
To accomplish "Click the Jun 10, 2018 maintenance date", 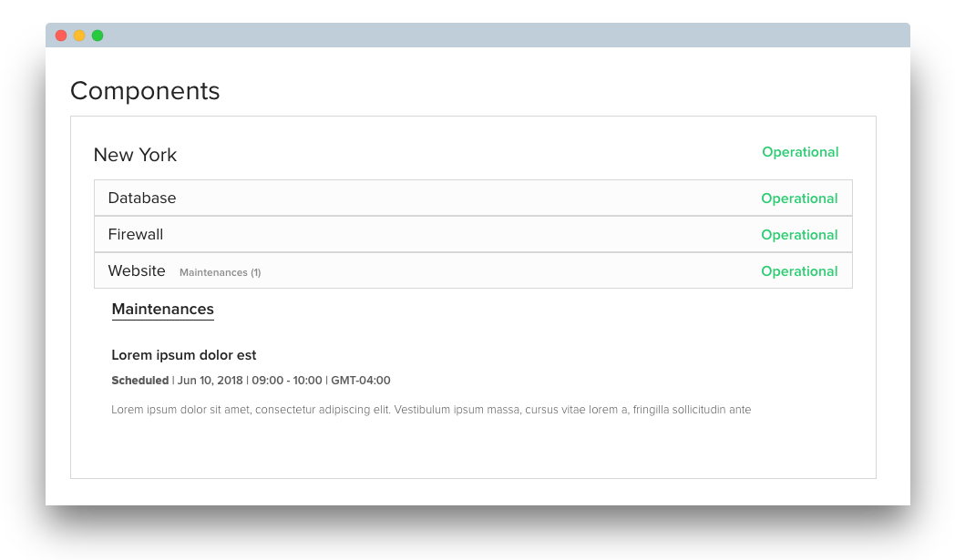I will coord(211,381).
